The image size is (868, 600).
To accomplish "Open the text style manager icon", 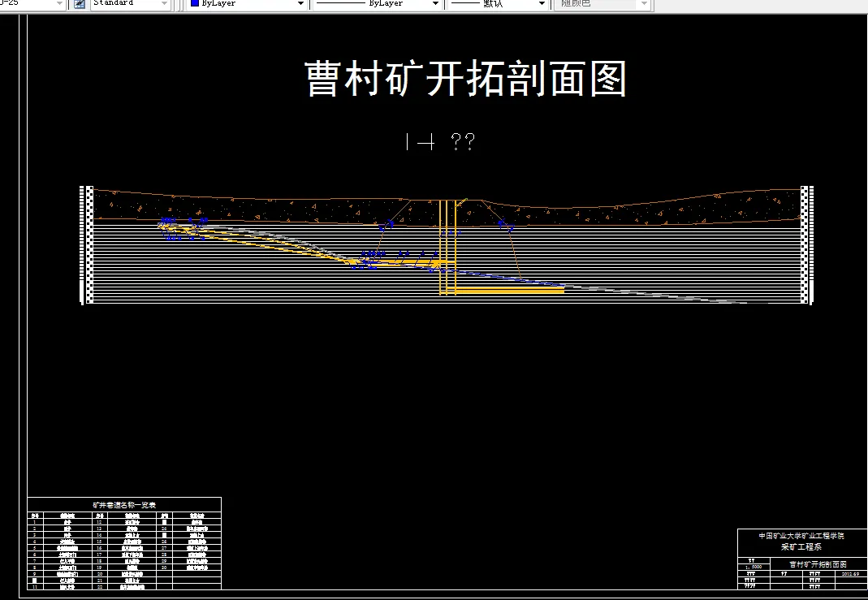I will (77, 4).
